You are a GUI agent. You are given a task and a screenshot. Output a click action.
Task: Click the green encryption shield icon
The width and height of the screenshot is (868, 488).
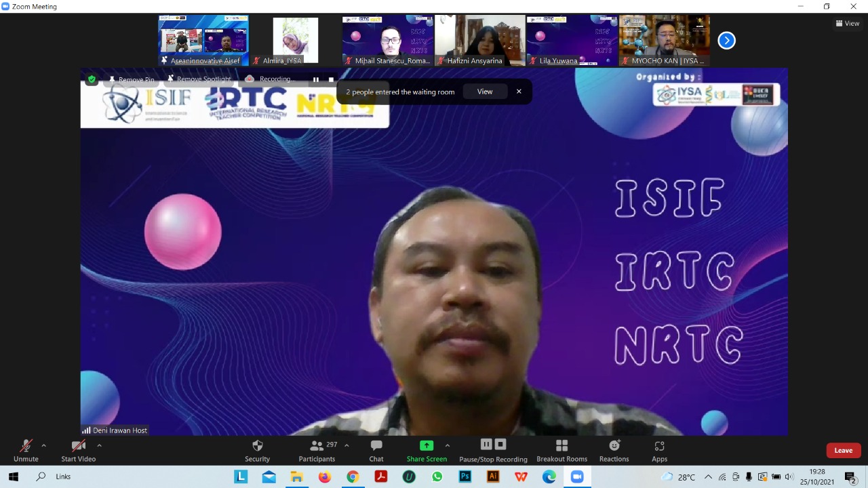pyautogui.click(x=92, y=79)
